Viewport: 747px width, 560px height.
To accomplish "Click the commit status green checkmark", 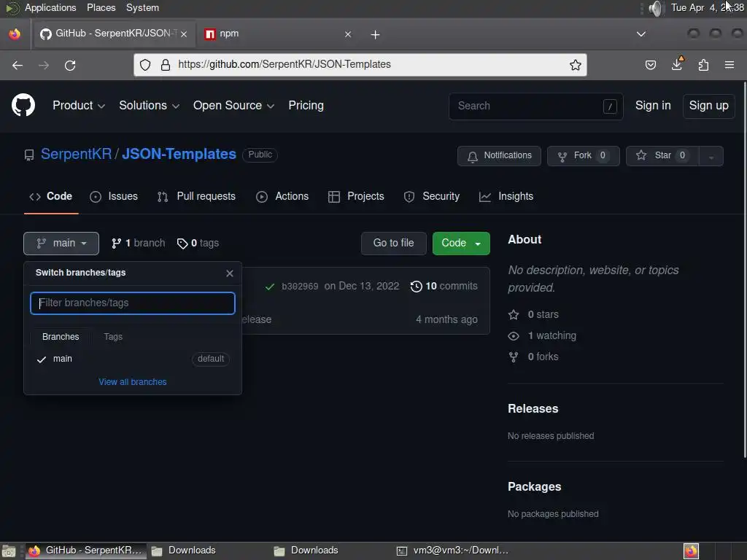I will pyautogui.click(x=270, y=287).
